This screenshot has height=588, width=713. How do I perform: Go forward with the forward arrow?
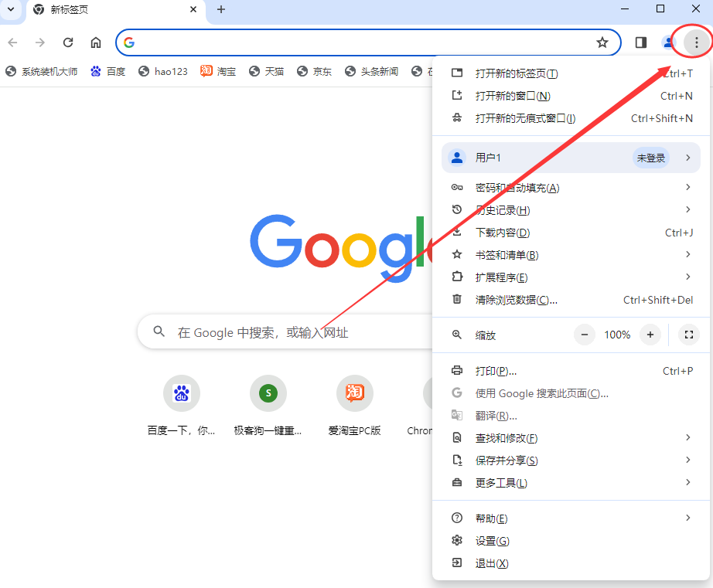(40, 42)
